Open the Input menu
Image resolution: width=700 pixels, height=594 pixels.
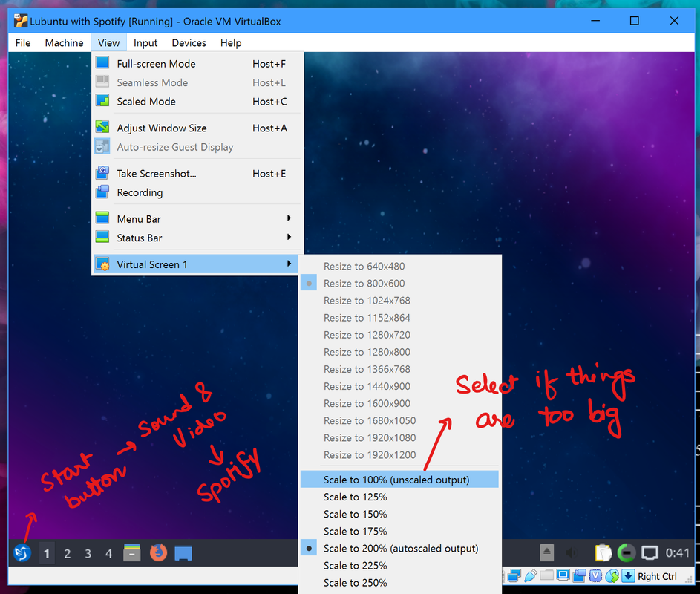145,42
